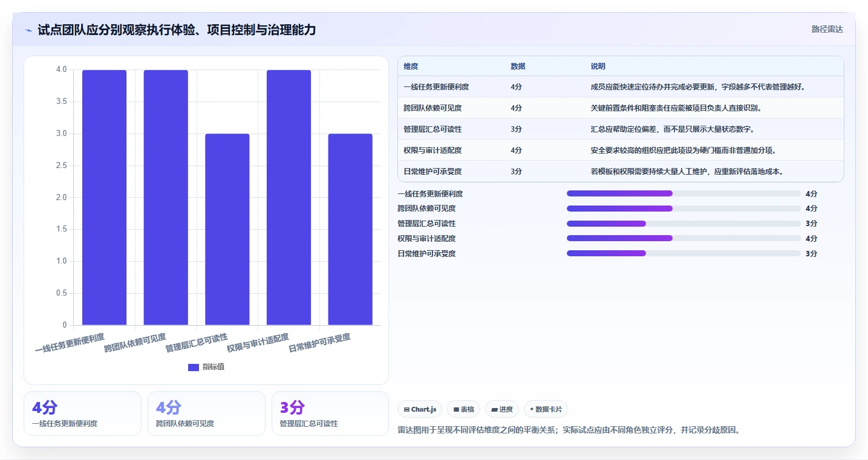Click the description starting with 汇总应帮助定位偏差
868x460 pixels.
673,129
